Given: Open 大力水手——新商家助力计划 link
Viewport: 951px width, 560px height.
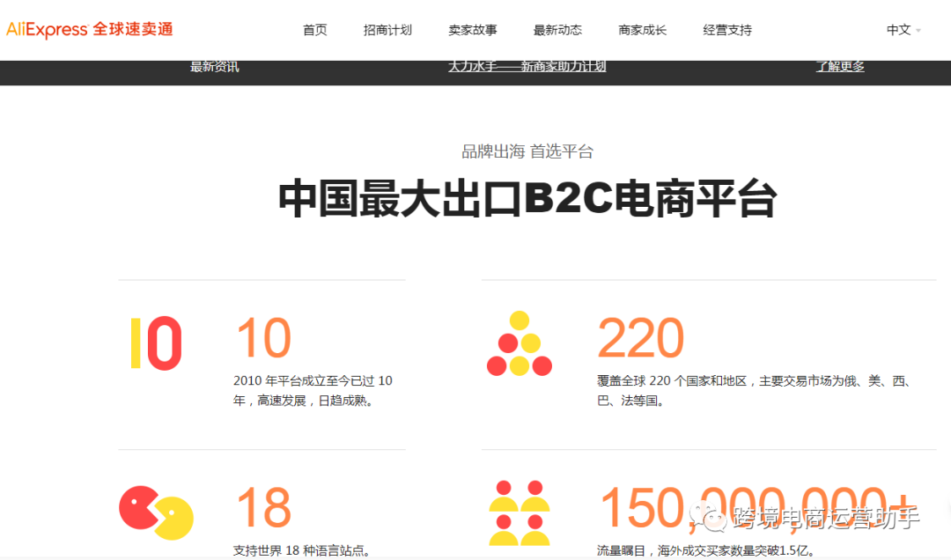Looking at the screenshot, I should pyautogui.click(x=528, y=66).
